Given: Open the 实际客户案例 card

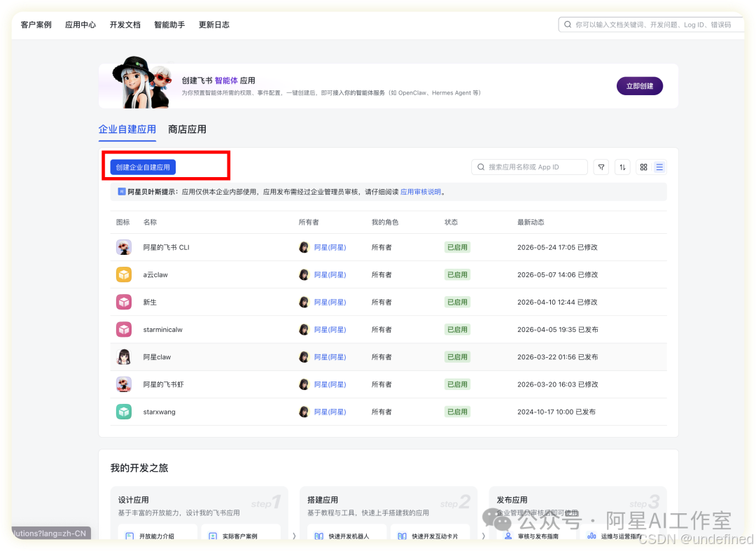Looking at the screenshot, I should [241, 532].
